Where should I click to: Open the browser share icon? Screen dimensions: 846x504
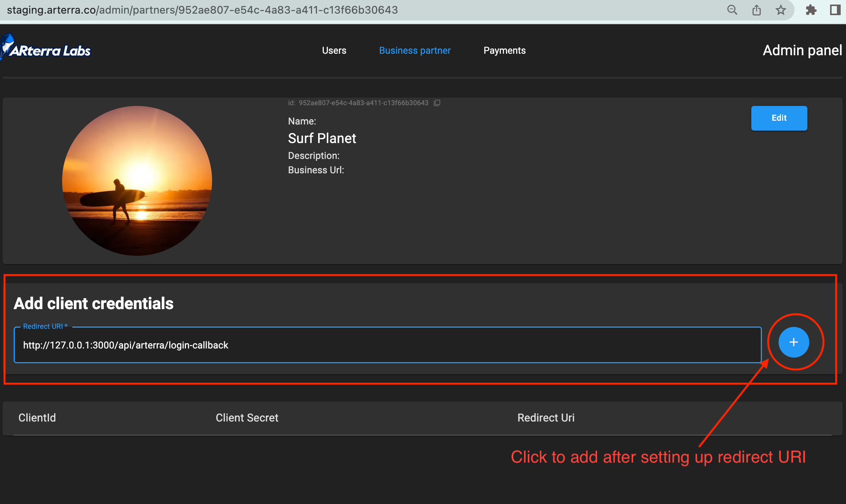click(x=757, y=10)
